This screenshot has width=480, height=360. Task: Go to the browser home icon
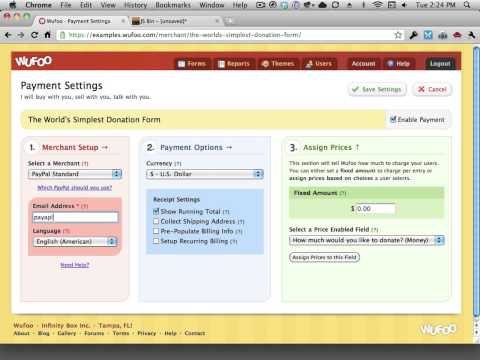click(47, 35)
